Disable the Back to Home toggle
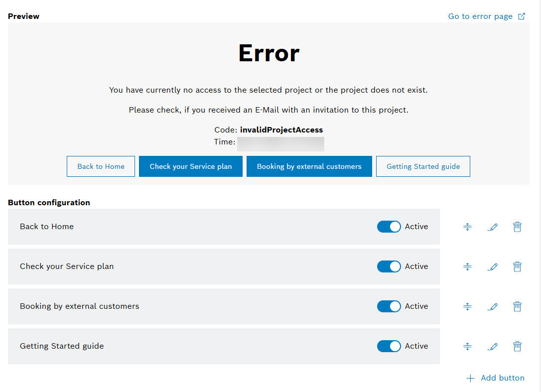541x392 pixels. 389,227
